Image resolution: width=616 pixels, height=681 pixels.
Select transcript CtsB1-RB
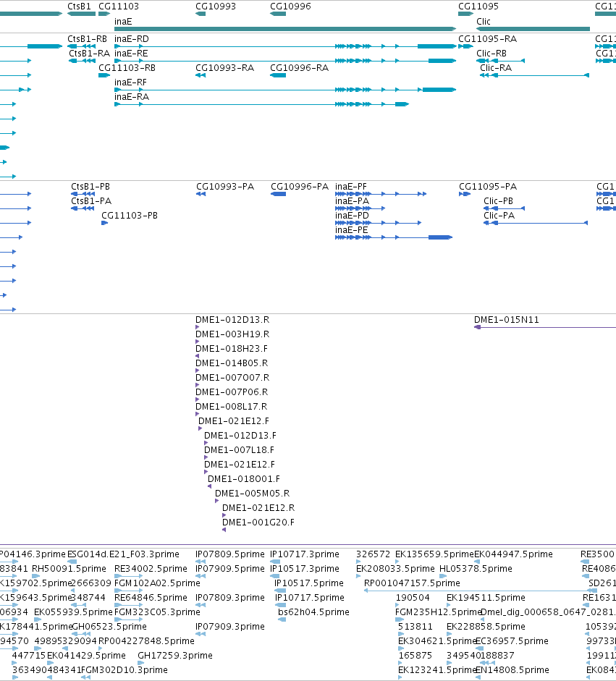coord(81,46)
